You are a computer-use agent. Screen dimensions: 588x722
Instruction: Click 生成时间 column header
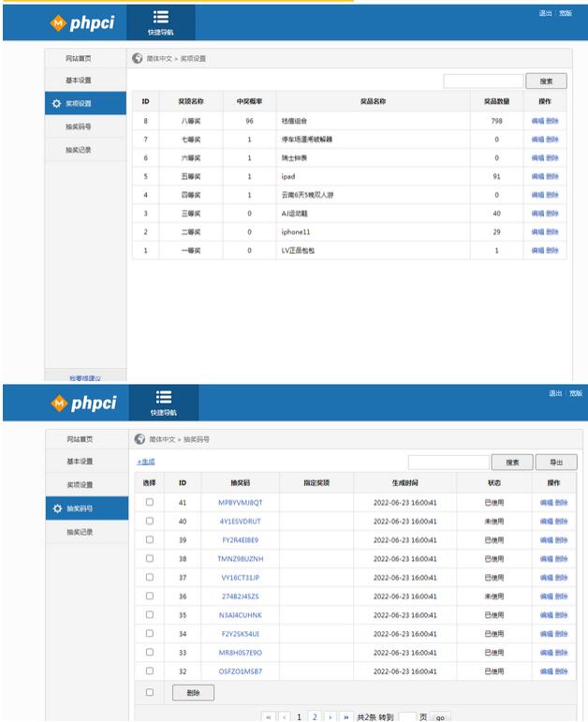[404, 482]
